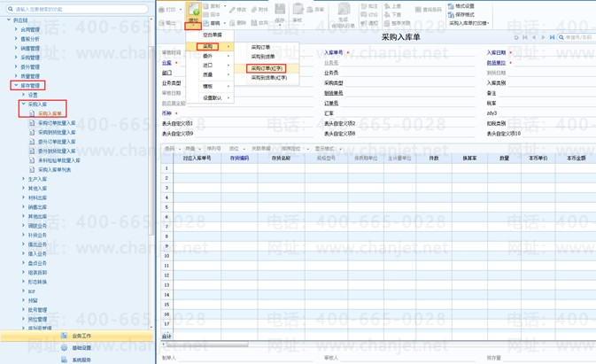Click the horizontal scrollbar below the grid

point(207,345)
